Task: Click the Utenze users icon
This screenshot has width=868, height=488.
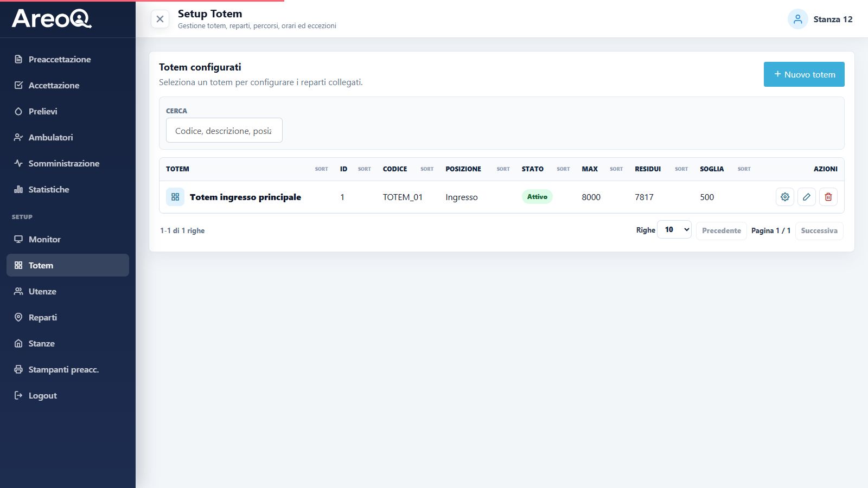Action: pyautogui.click(x=18, y=291)
